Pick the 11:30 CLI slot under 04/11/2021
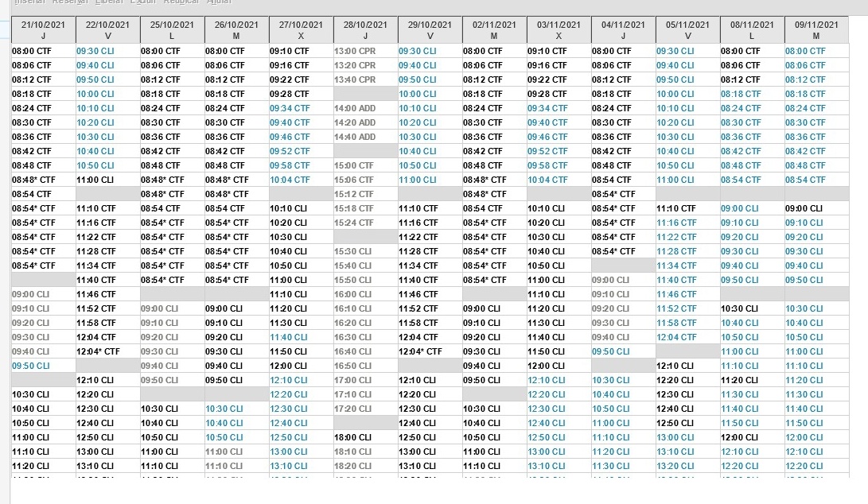 (x=623, y=466)
